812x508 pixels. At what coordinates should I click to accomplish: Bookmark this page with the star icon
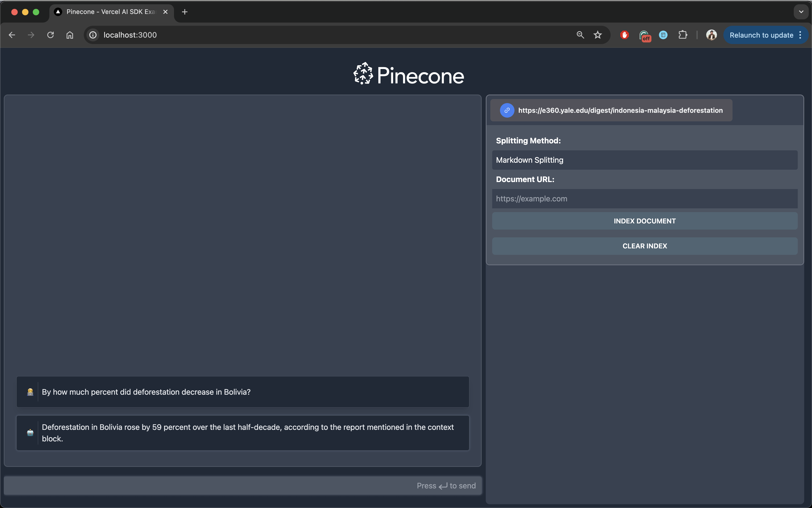pos(598,35)
